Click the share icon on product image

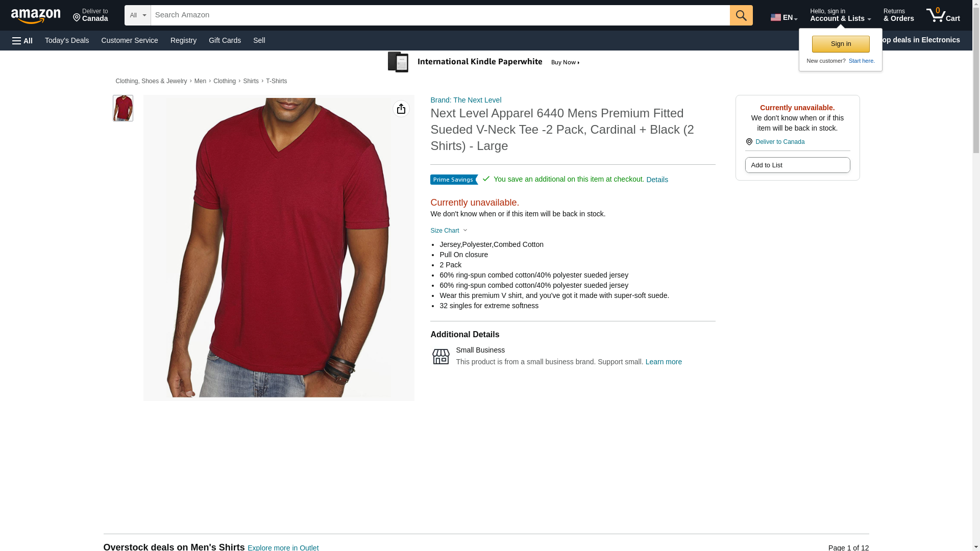(401, 109)
